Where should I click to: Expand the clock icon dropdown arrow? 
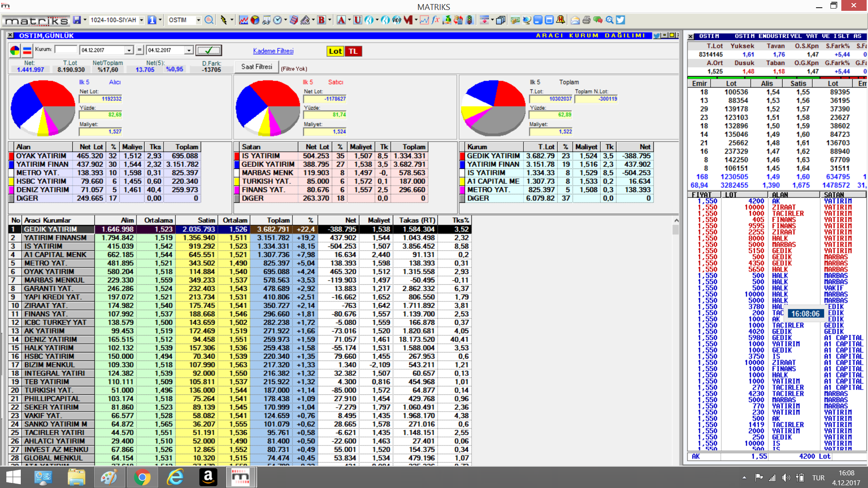[285, 20]
